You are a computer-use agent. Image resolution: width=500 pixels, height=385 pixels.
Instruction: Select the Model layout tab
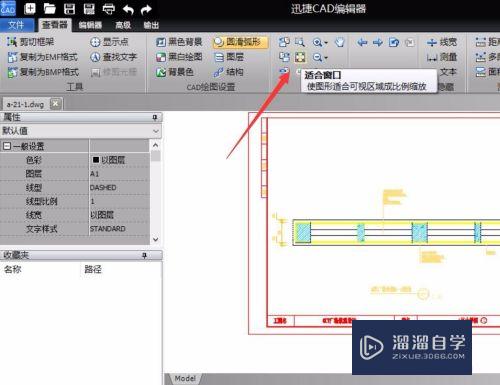[x=185, y=378]
